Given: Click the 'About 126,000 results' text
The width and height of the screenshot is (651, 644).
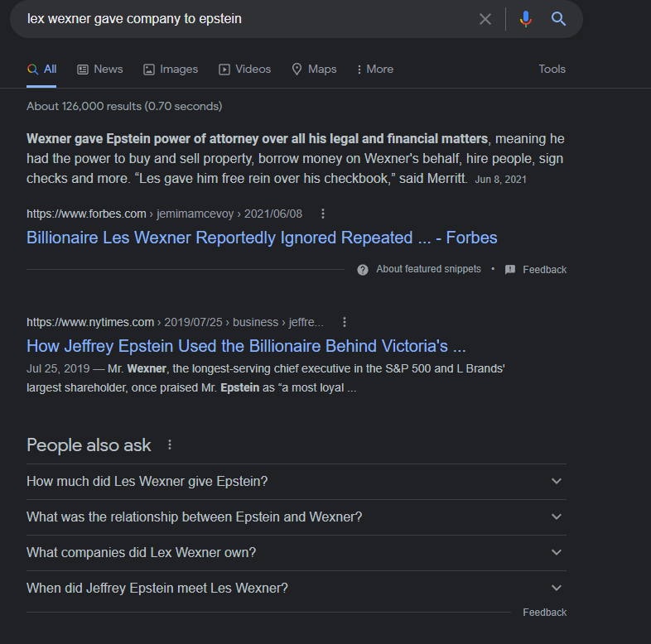Looking at the screenshot, I should click(124, 106).
